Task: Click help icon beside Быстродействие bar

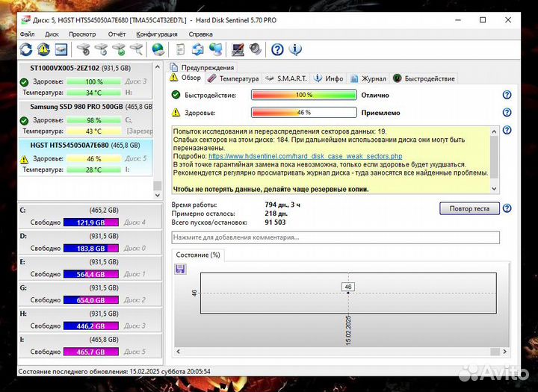Action: tap(507, 95)
